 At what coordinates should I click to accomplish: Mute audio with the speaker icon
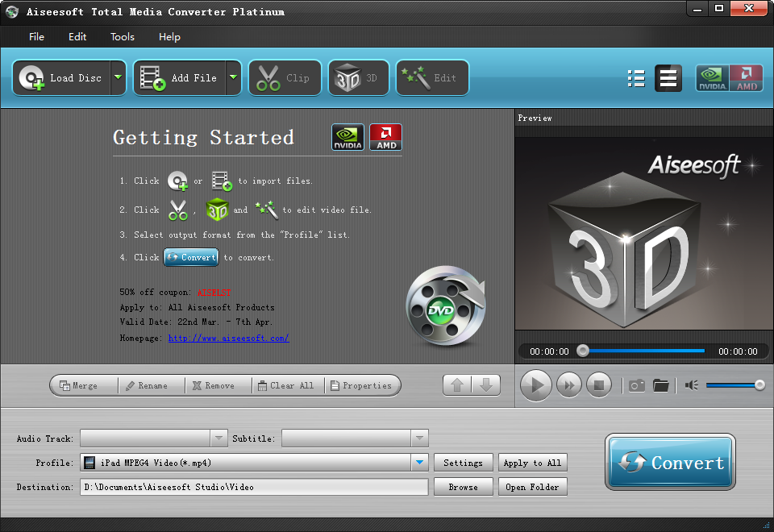click(692, 385)
